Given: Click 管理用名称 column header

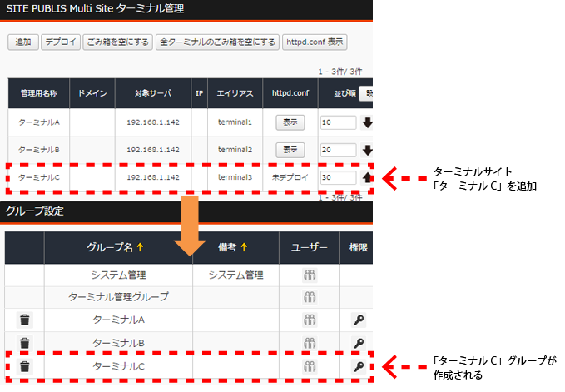Looking at the screenshot, I should (39, 93).
